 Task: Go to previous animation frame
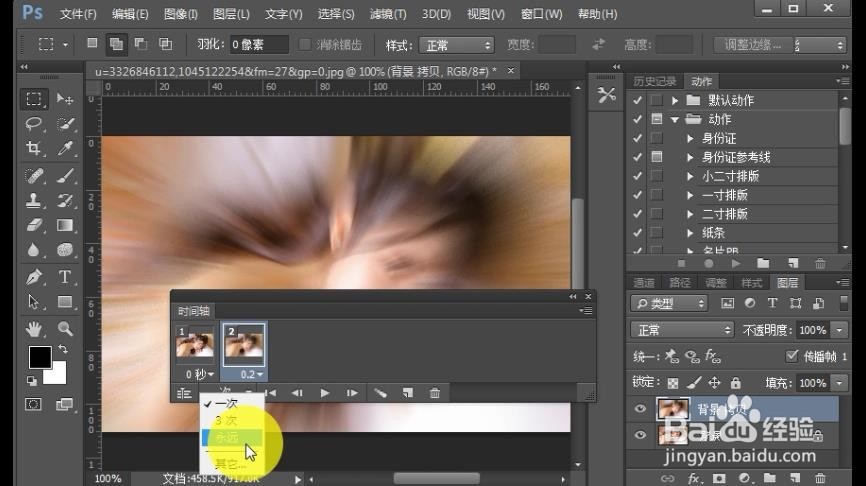(297, 393)
